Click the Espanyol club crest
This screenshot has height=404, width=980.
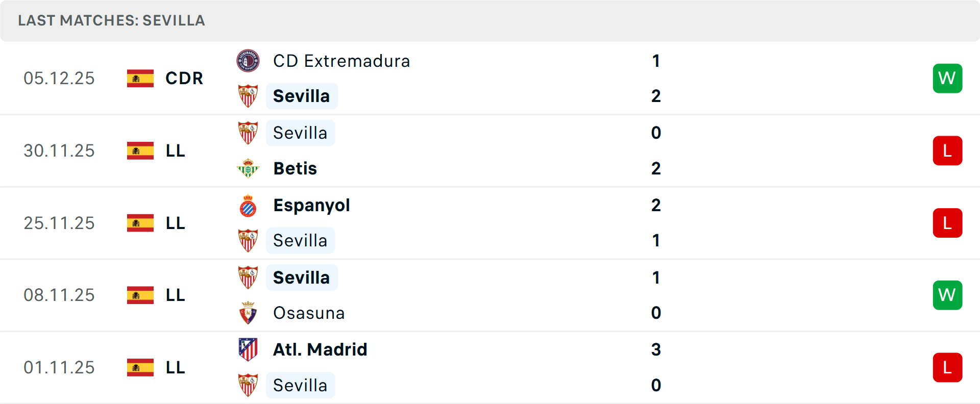(x=248, y=206)
